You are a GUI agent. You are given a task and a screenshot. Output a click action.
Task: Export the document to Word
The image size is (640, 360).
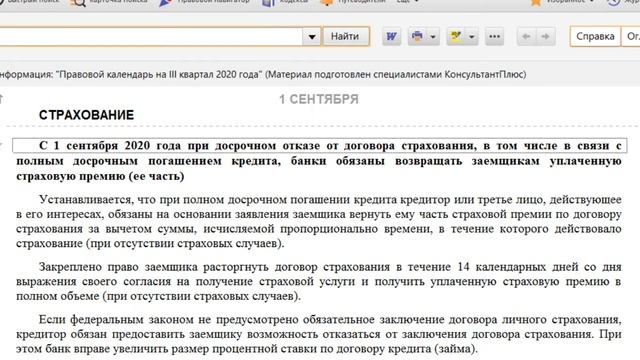391,37
